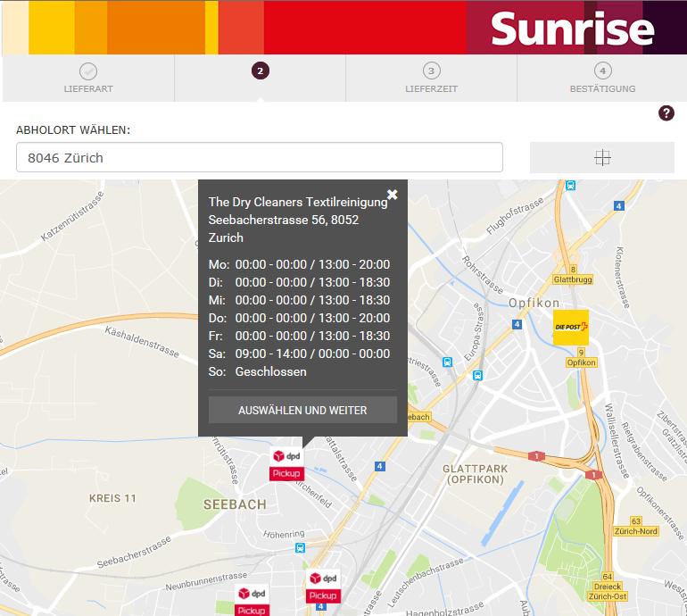This screenshot has width=687, height=616.
Task: Click the Zürich-Nord exit 63 label
Action: [636, 531]
